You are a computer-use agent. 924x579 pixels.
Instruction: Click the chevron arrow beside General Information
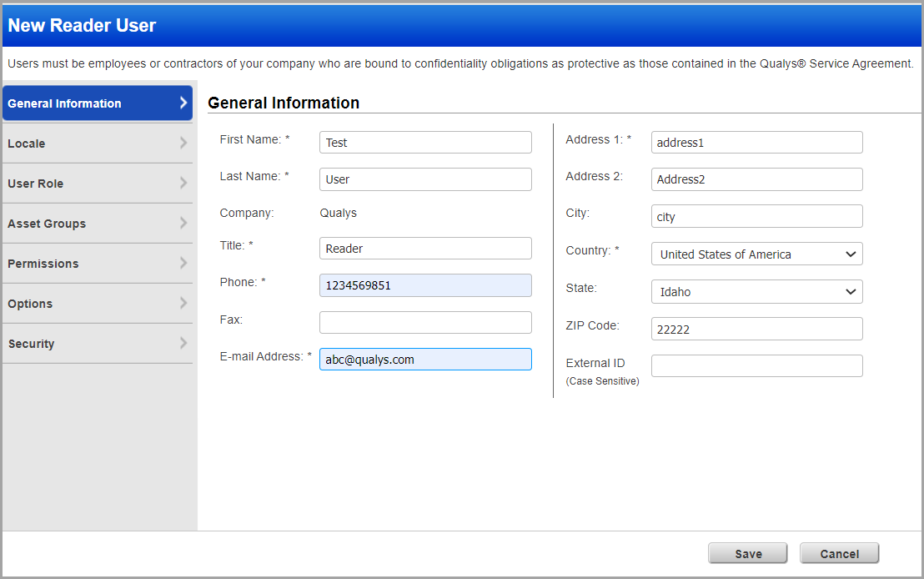[x=183, y=103]
